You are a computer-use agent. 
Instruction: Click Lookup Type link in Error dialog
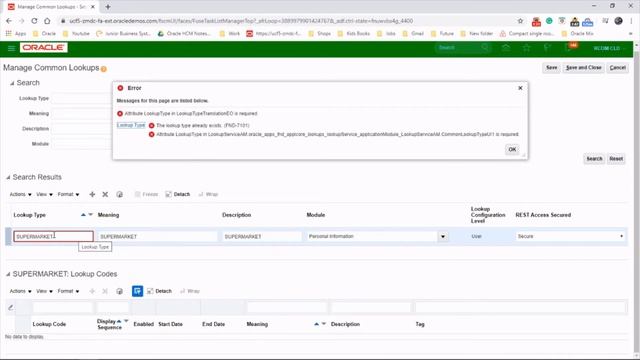click(131, 125)
